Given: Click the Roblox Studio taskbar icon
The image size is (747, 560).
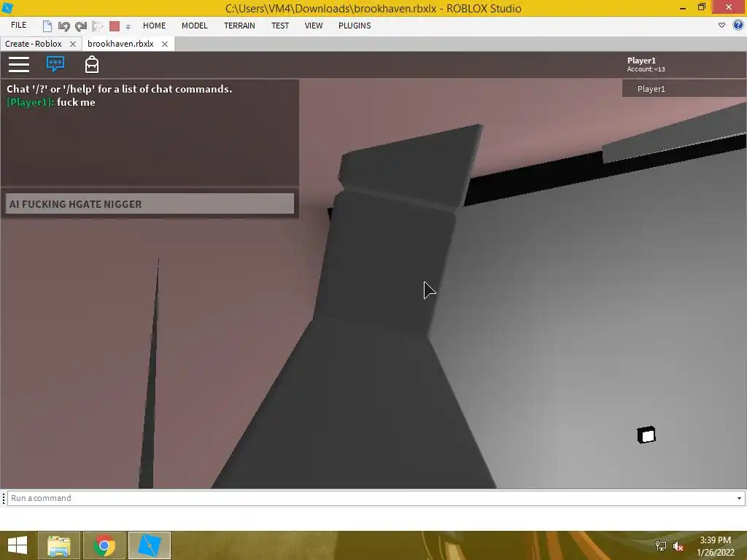Looking at the screenshot, I should tap(150, 545).
